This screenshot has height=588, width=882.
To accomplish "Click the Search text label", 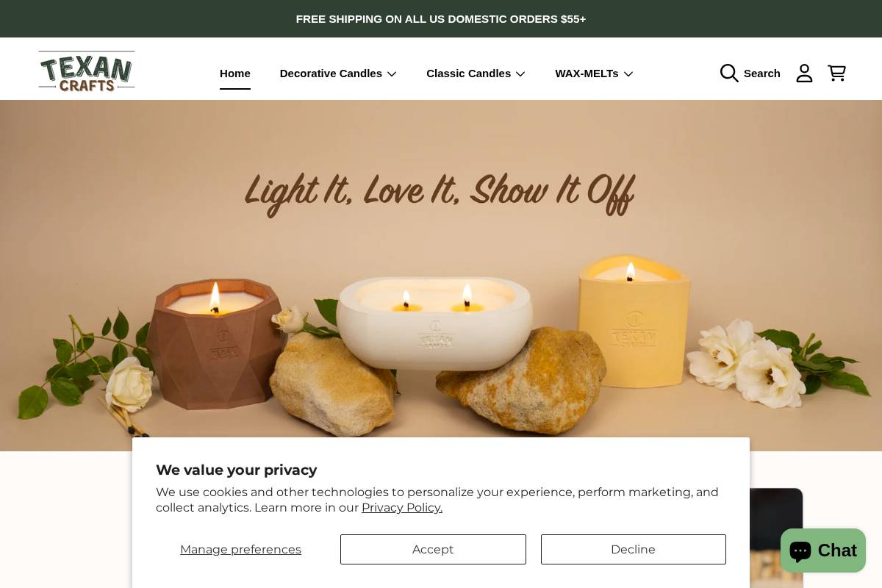I will pos(762,73).
